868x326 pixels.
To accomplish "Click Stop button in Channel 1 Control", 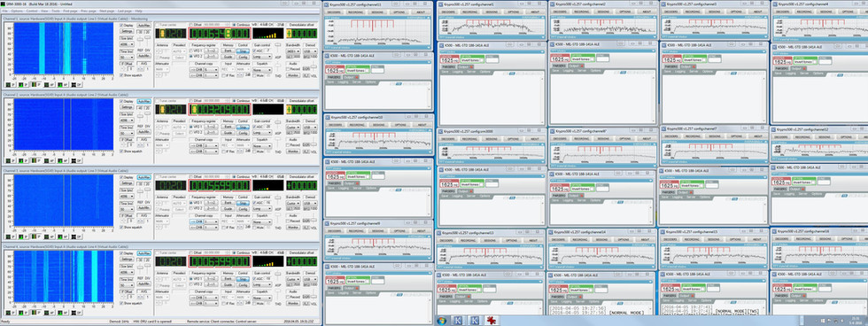I will point(243,50).
